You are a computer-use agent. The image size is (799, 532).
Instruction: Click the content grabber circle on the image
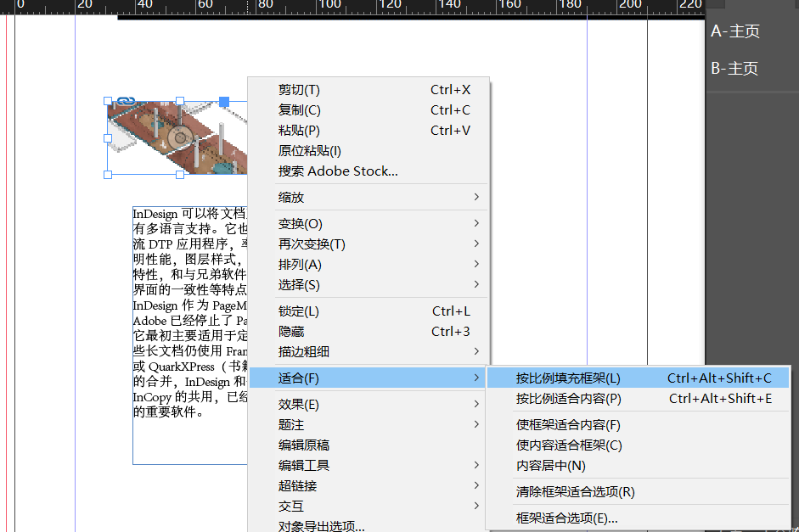tap(181, 137)
